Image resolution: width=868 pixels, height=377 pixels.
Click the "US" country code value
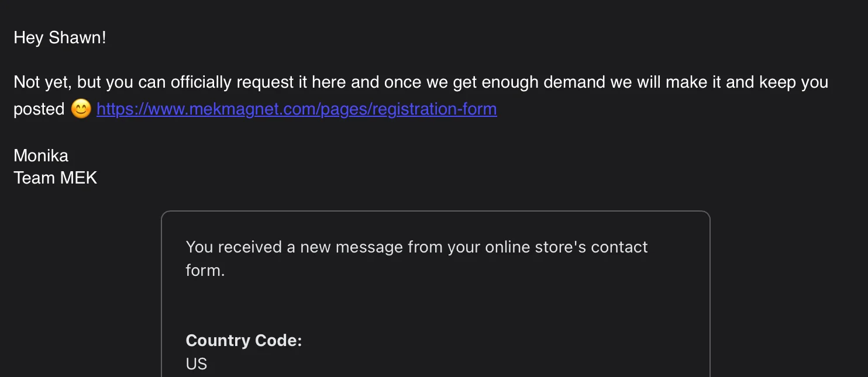click(x=197, y=364)
